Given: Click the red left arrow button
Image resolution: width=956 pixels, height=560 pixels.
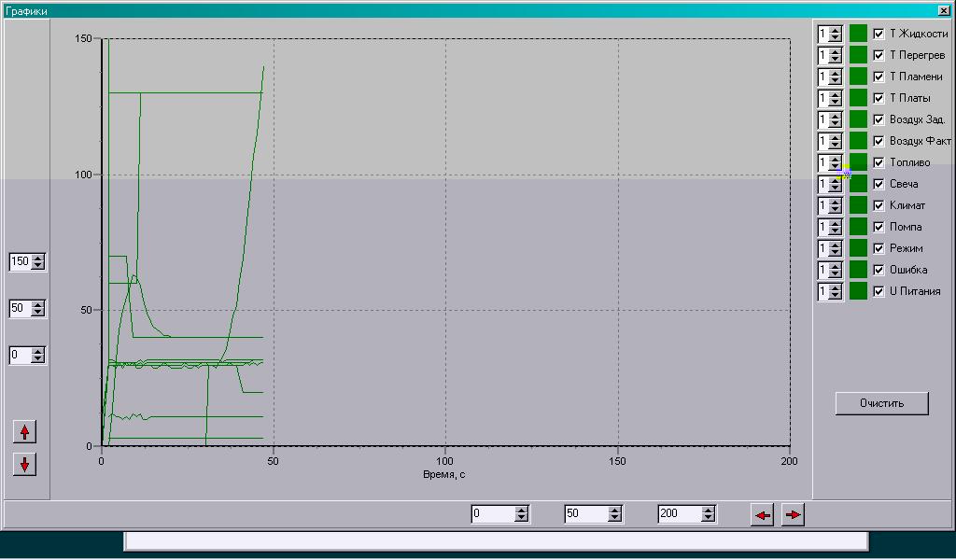Looking at the screenshot, I should 763,515.
